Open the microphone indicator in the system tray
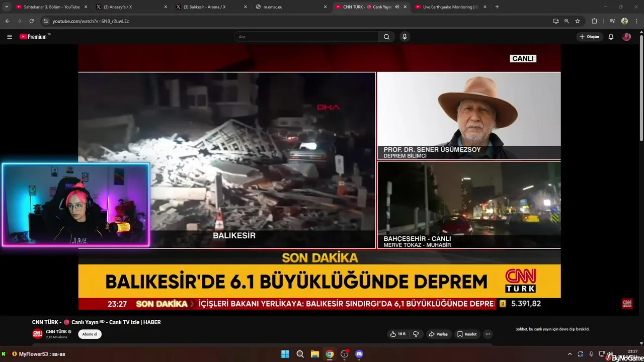This screenshot has width=644, height=362. pos(591,354)
